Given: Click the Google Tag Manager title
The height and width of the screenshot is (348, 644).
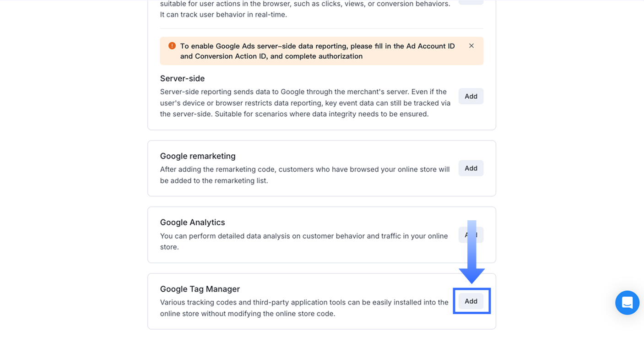Looking at the screenshot, I should coord(200,289).
